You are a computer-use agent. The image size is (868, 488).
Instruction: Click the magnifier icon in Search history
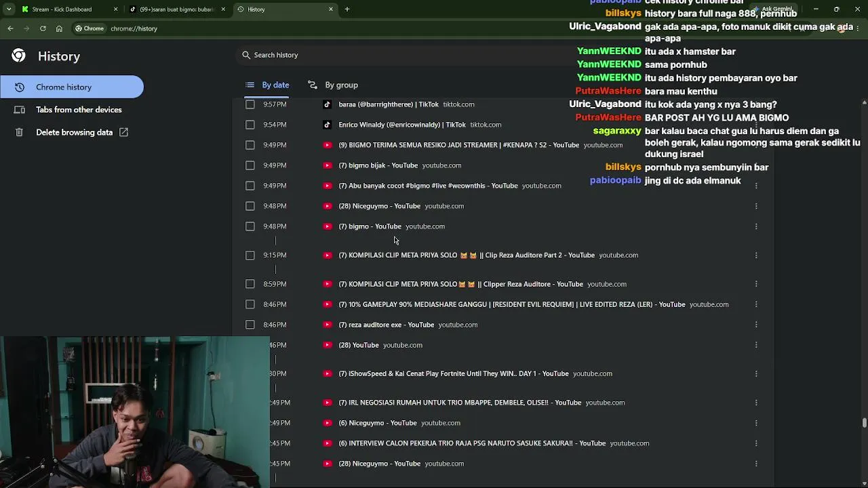coord(246,55)
